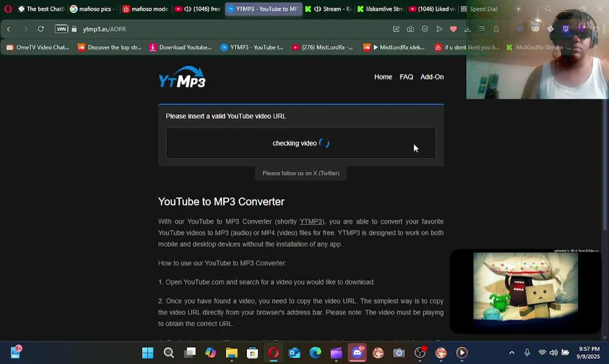Open Microsoft Edge from taskbar
609x364 pixels.
[x=315, y=353]
